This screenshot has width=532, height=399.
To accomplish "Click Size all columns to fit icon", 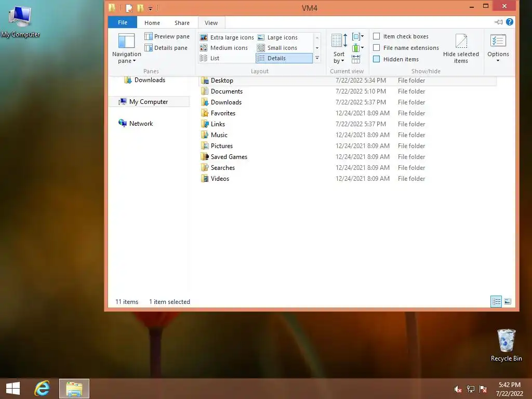I will click(356, 59).
